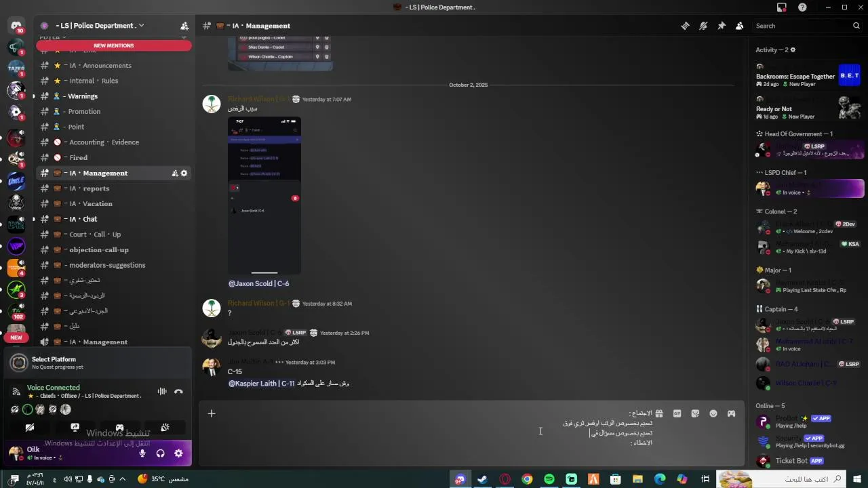Click invite people icon beside server name
868x488 pixels.
coord(184,26)
